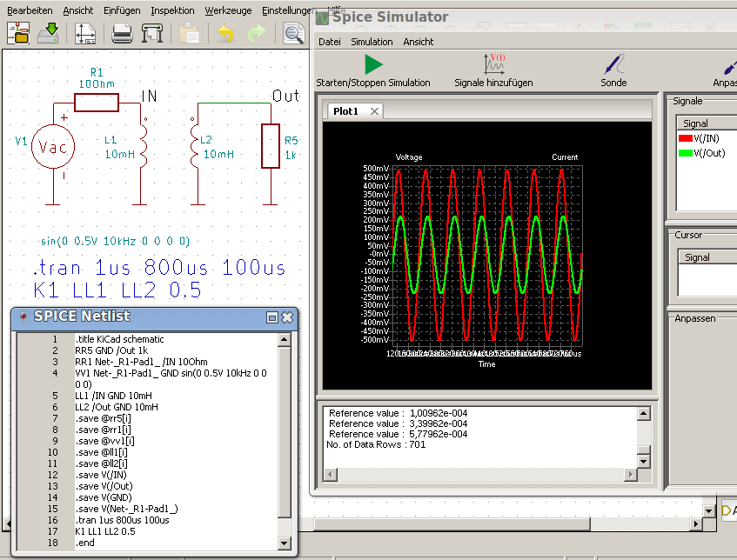Click the find magnifier icon
The image size is (737, 560).
point(293,34)
